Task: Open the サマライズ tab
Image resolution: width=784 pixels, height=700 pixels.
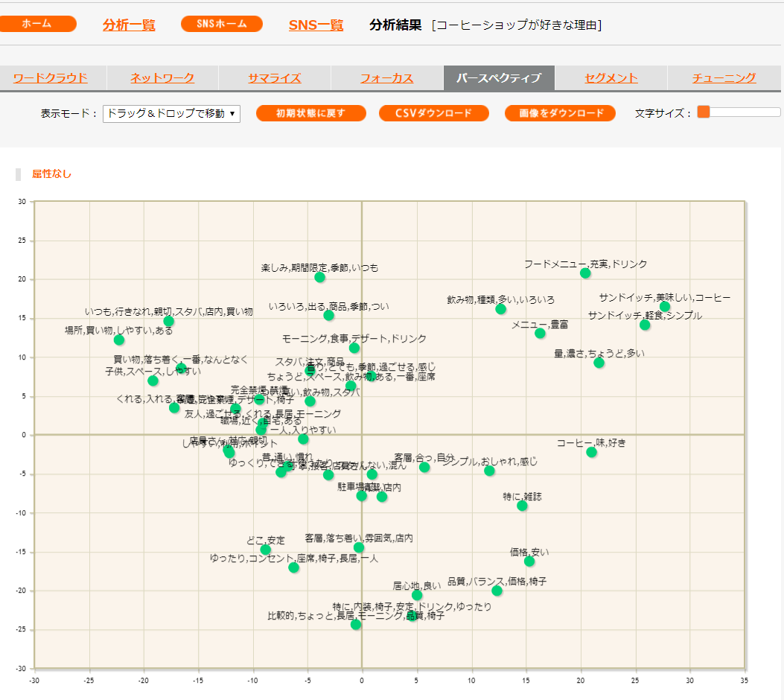Action: coord(274,78)
